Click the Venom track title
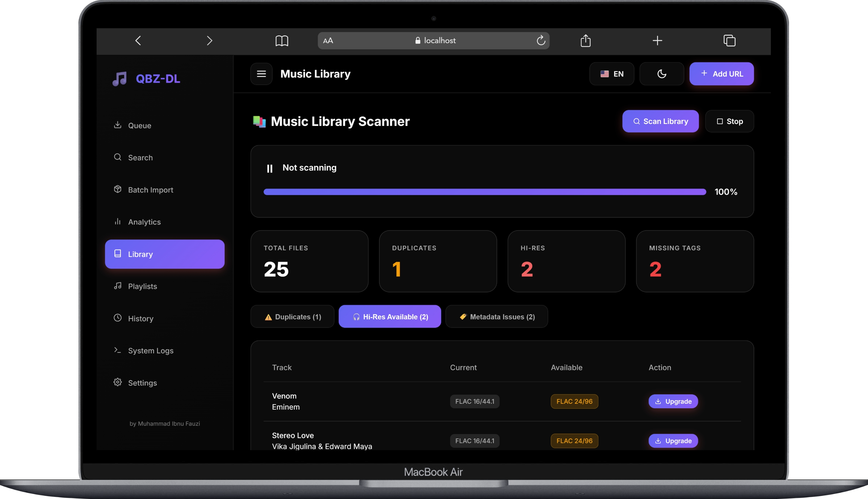 284,396
